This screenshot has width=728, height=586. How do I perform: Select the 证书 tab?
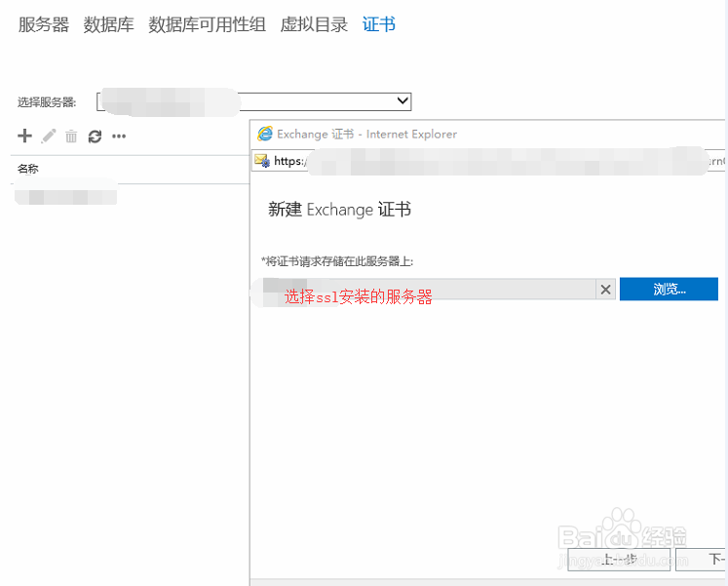pos(379,24)
